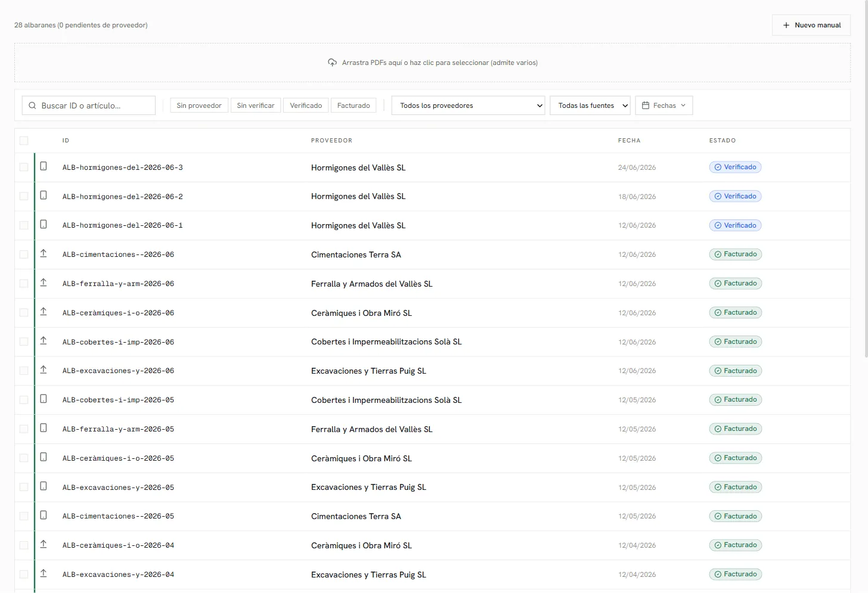Click date 24/06/2026

[637, 167]
